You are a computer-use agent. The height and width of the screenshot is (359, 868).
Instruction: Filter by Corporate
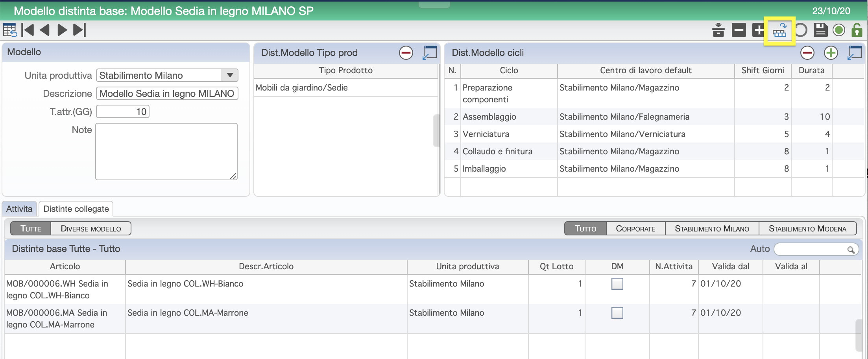tap(635, 229)
